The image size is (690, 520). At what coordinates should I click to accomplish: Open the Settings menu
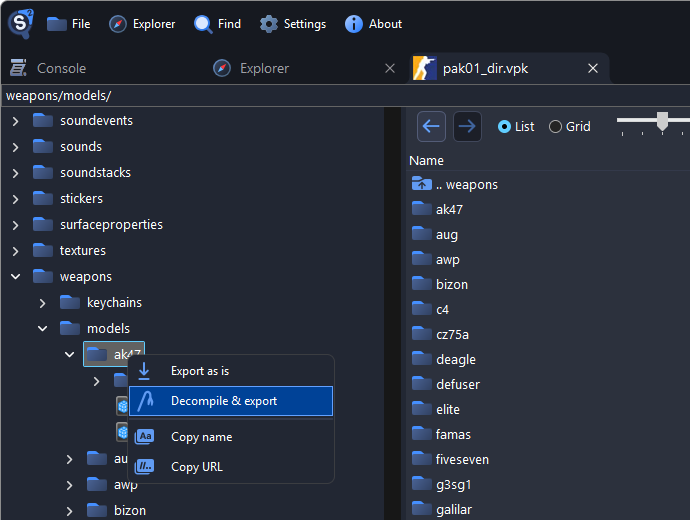[293, 24]
